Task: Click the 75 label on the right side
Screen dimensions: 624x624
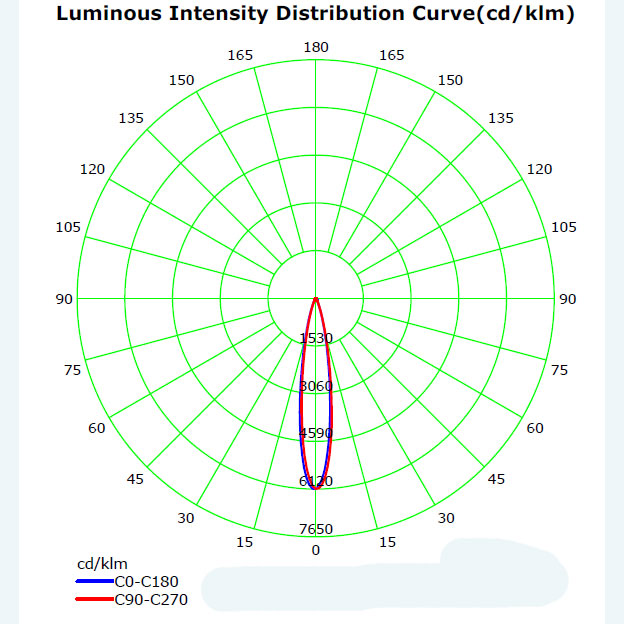Action: (560, 370)
